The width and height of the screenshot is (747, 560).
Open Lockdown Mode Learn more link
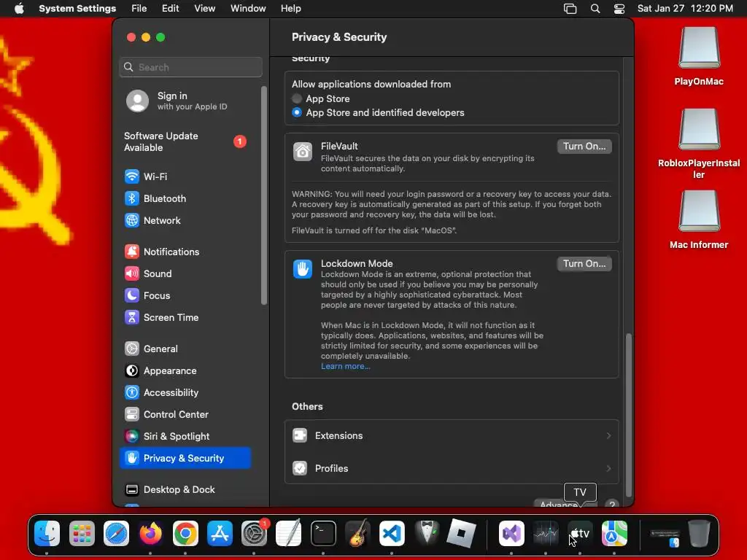[x=345, y=366]
